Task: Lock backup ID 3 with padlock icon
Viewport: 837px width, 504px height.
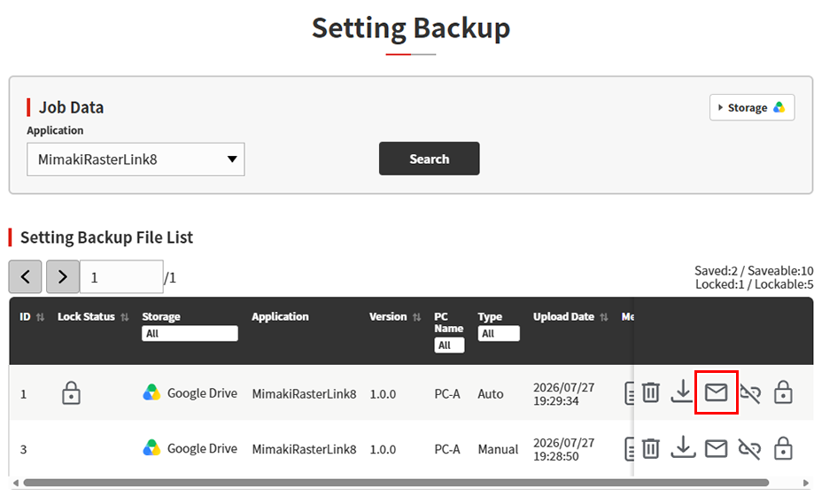Action: coord(783,447)
